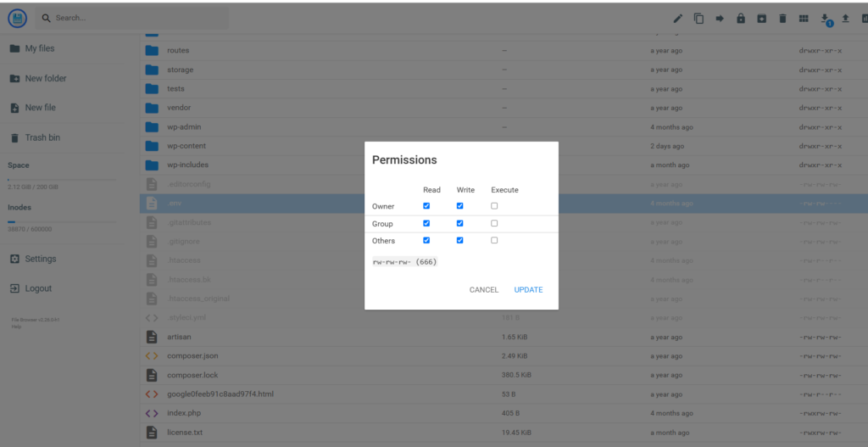868x447 pixels.
Task: Click the .htaccess_original file name
Action: click(x=198, y=299)
